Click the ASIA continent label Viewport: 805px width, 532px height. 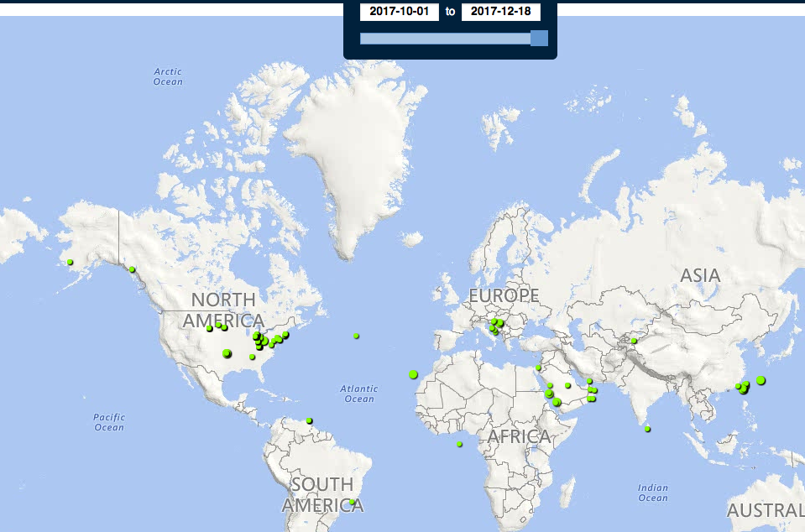point(700,275)
